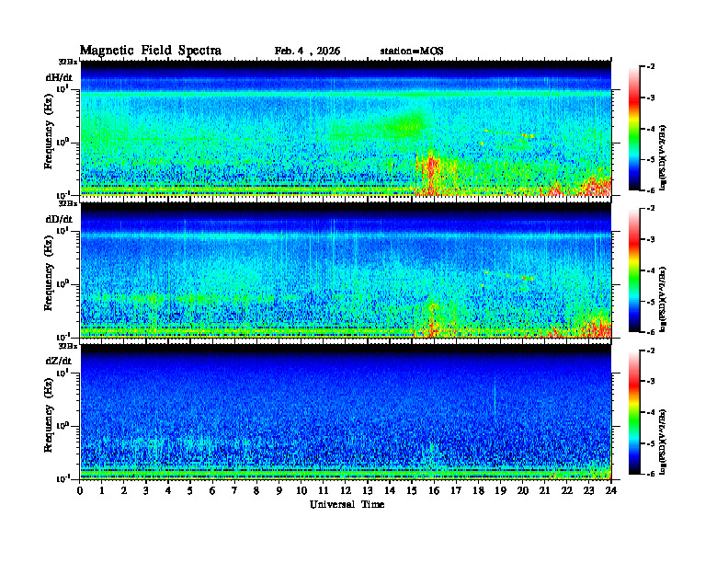Click the dZ/dt color scale bar
This screenshot has width=728, height=563.
[x=633, y=412]
